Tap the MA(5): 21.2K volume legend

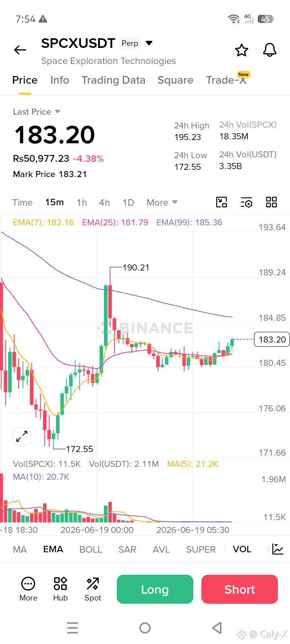point(193,464)
